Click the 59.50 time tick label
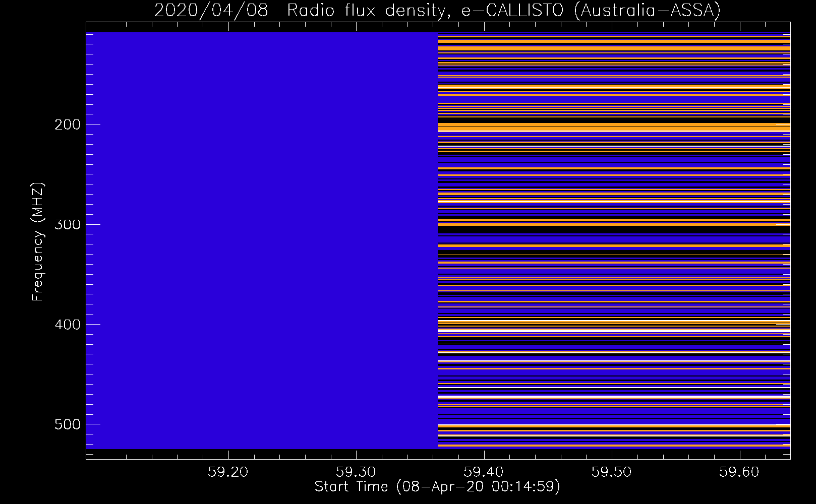 [611, 472]
